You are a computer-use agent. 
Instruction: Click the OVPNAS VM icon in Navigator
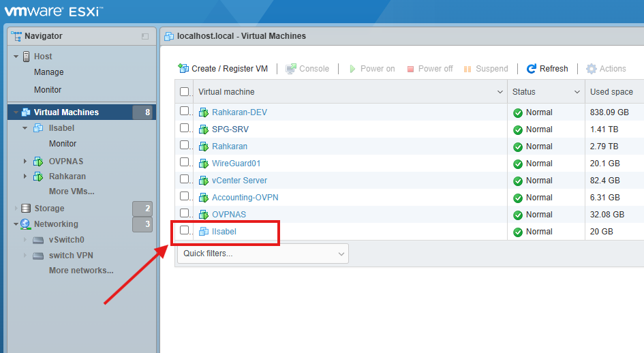[38, 161]
